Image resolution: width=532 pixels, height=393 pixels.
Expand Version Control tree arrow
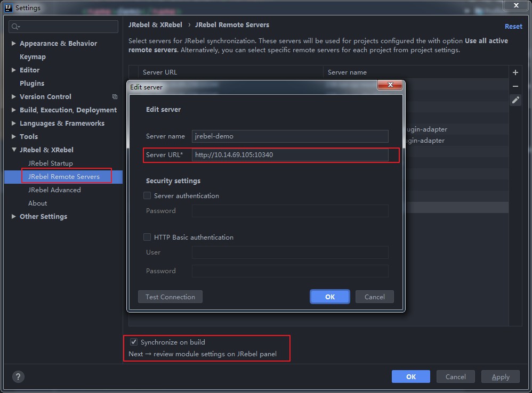[x=13, y=96]
